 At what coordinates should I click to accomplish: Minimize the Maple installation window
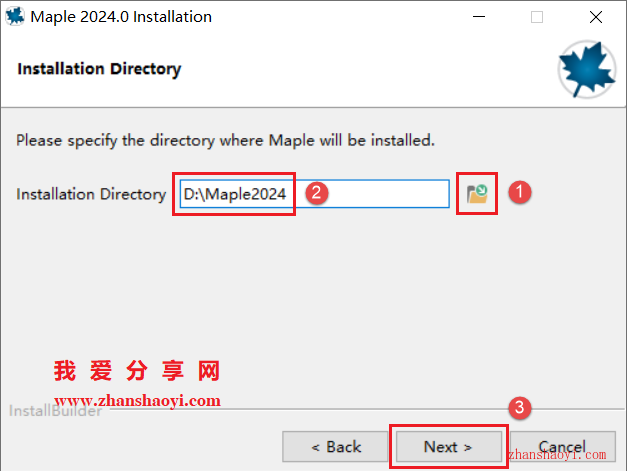[479, 17]
